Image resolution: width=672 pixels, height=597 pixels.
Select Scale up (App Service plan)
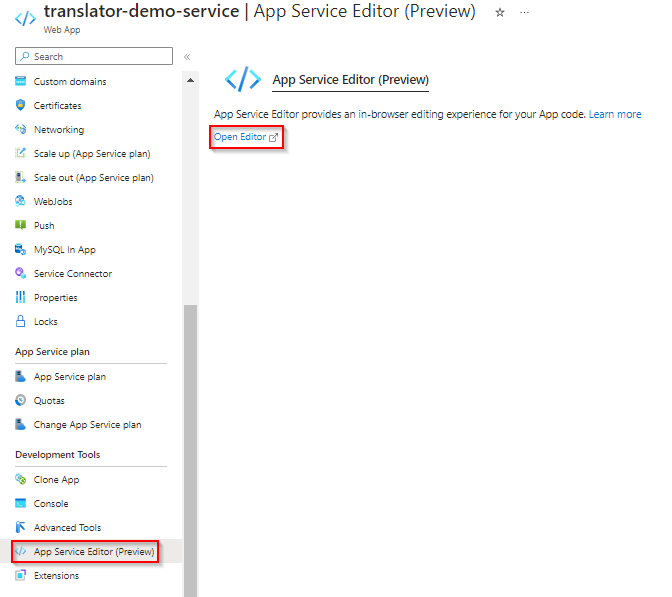(91, 153)
